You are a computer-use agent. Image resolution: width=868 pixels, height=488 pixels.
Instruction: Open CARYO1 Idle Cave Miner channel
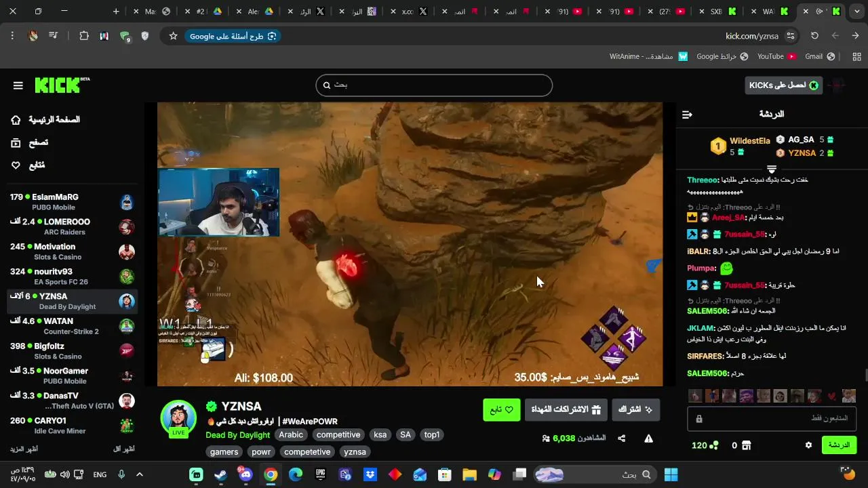pos(72,426)
